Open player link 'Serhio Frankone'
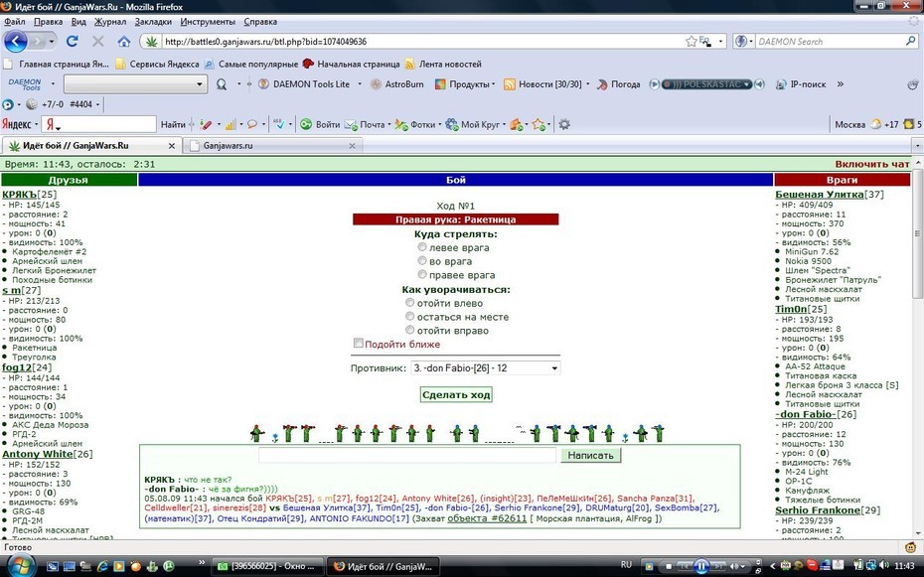The width and height of the screenshot is (924, 577). [x=818, y=510]
